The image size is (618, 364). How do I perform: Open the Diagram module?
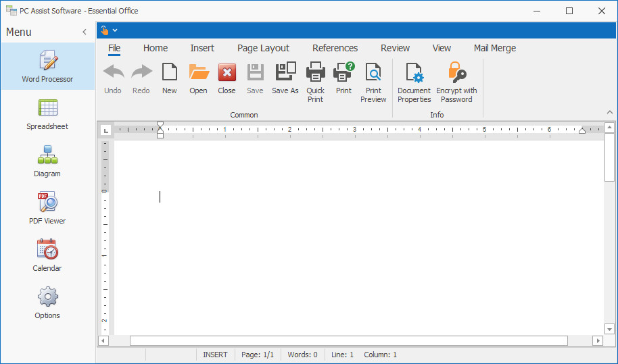48,161
